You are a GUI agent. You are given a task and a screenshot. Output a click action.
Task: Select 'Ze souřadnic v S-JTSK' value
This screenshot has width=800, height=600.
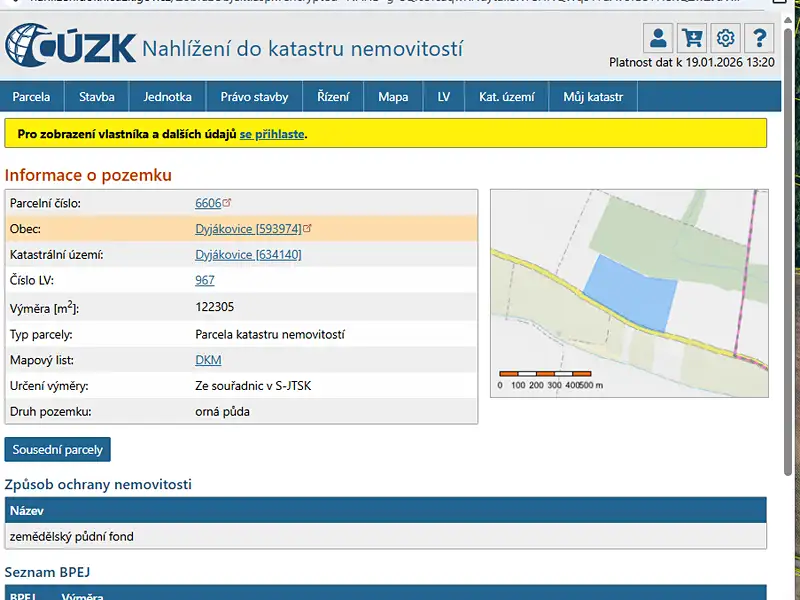(x=253, y=386)
